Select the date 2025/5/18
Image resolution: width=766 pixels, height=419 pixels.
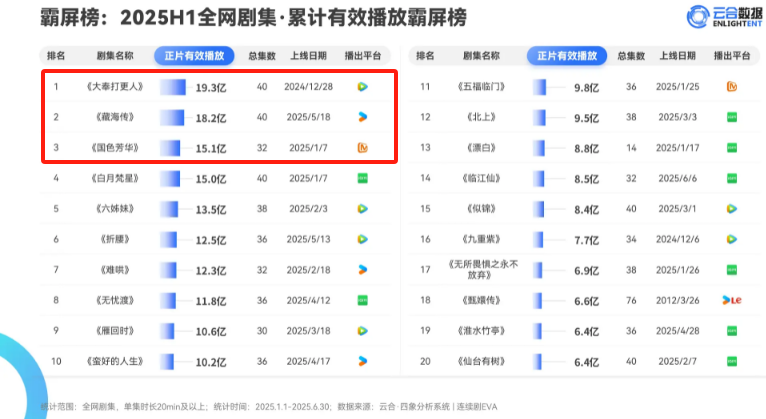click(308, 117)
